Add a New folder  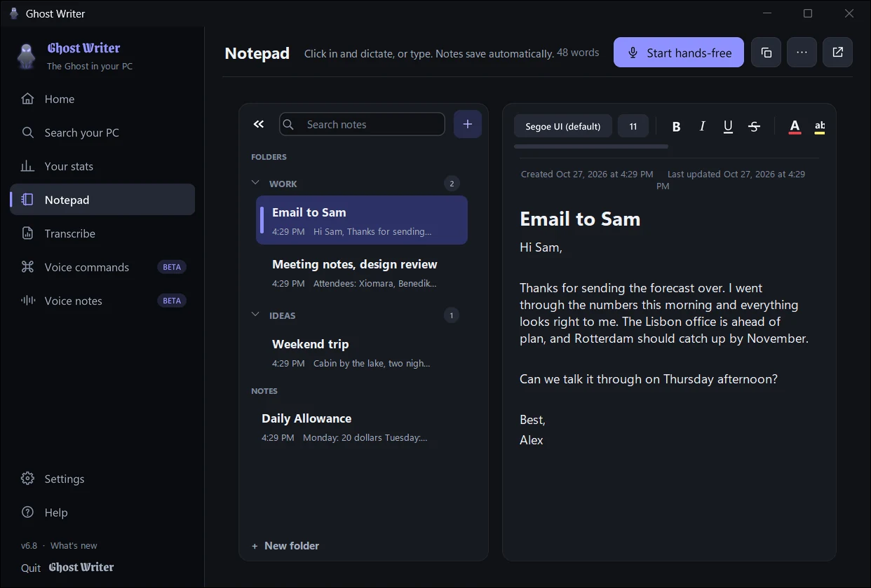[285, 545]
